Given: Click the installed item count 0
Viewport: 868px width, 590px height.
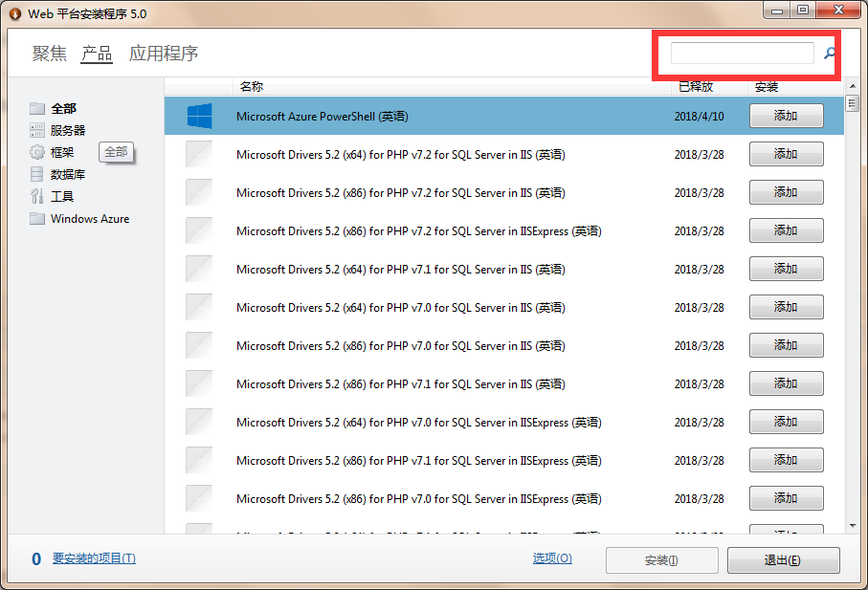Looking at the screenshot, I should pyautogui.click(x=36, y=559).
